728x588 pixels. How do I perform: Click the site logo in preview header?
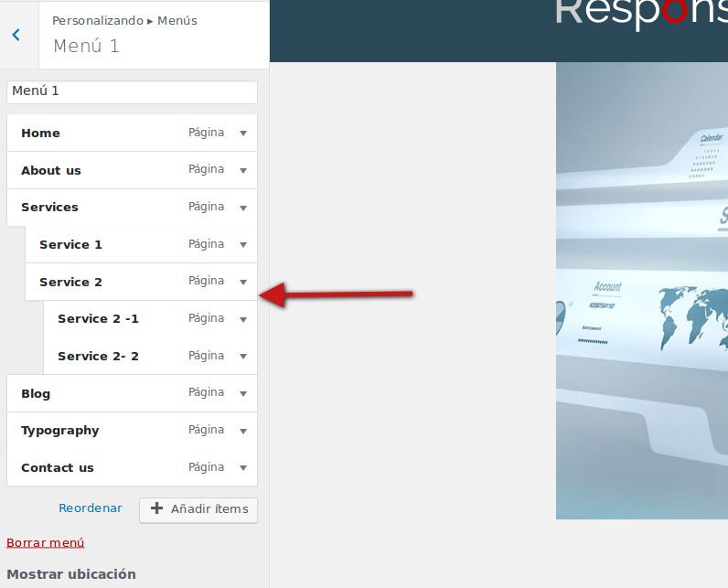tap(642, 14)
